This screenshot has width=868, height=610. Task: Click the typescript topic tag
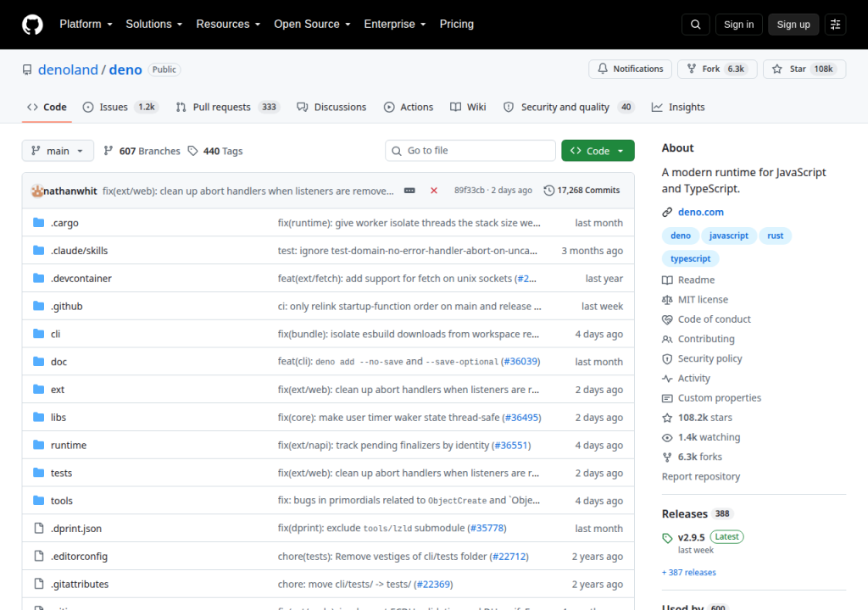point(690,258)
